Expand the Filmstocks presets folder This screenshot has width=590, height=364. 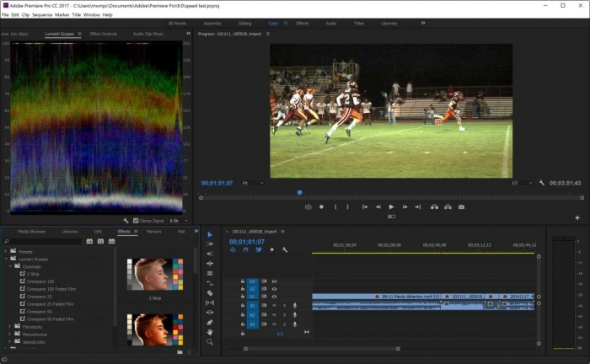[x=8, y=326]
